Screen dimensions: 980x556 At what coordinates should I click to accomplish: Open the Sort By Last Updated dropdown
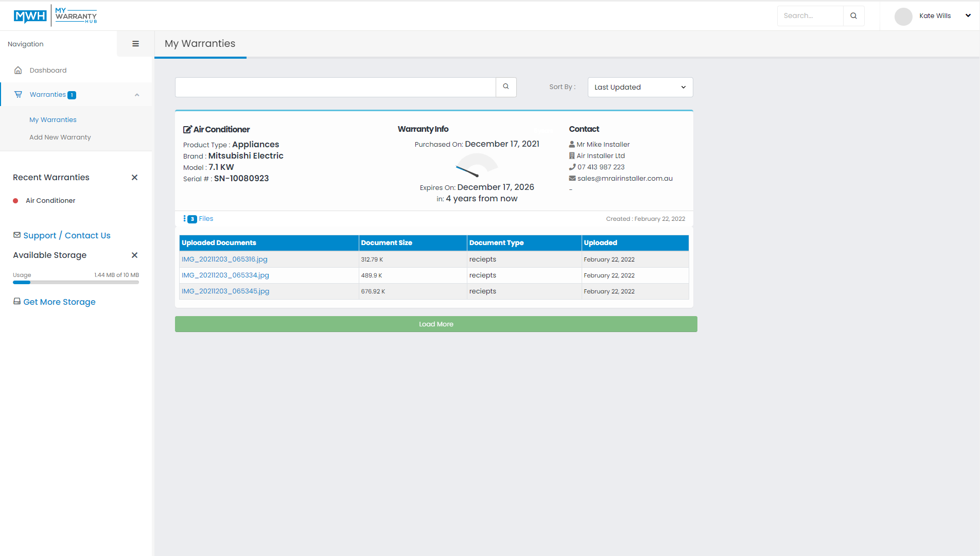pyautogui.click(x=640, y=87)
